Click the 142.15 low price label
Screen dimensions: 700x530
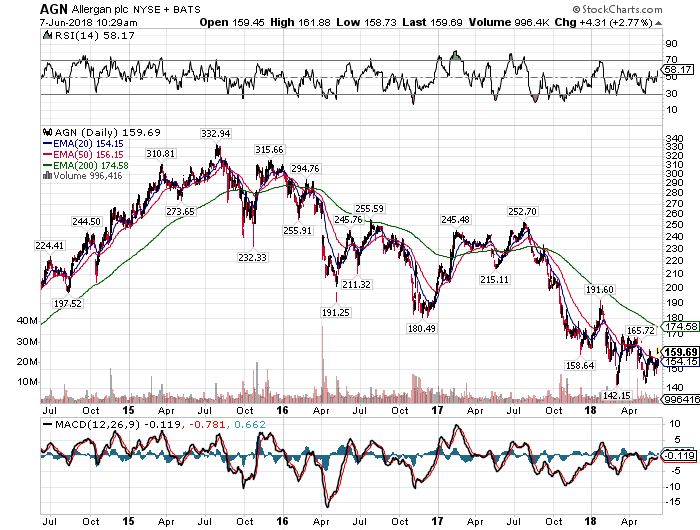617,395
